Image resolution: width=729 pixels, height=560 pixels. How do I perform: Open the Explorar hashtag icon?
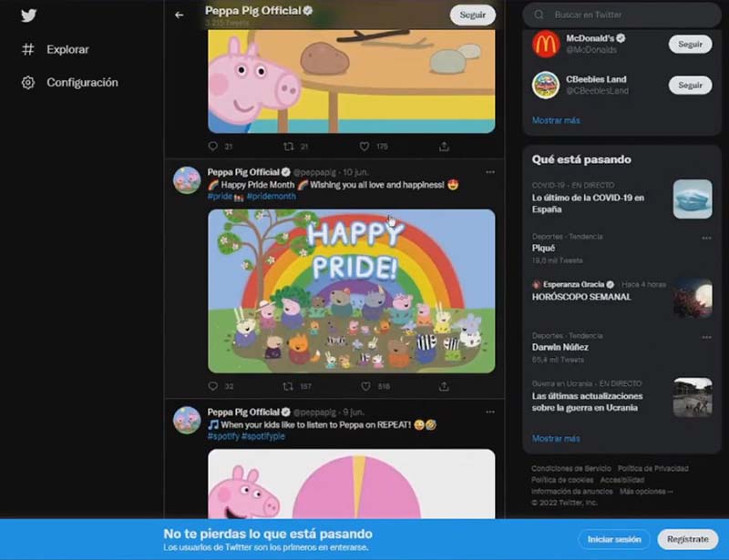(x=28, y=49)
